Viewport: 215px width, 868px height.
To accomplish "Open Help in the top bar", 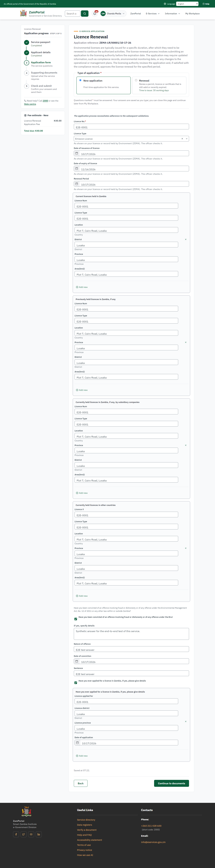I will [x=206, y=4].
